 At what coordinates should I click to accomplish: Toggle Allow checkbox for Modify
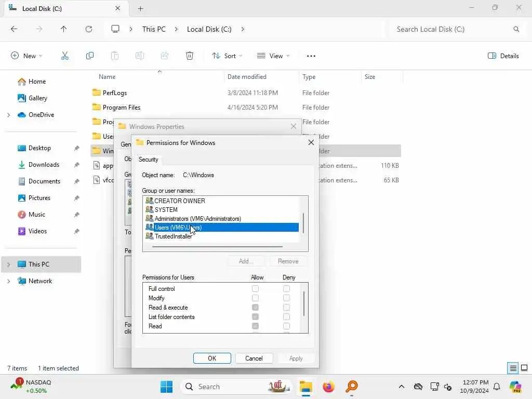(255, 298)
